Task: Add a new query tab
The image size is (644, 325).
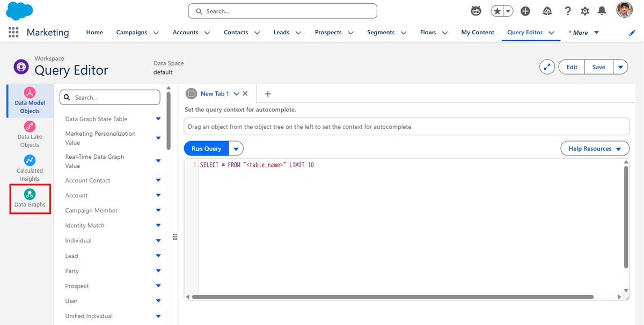Action: 268,94
